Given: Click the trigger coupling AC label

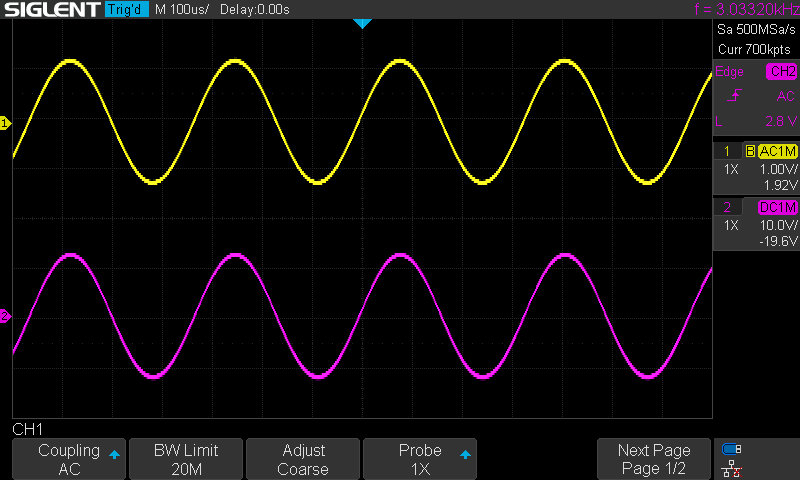Looking at the screenshot, I should 786,96.
